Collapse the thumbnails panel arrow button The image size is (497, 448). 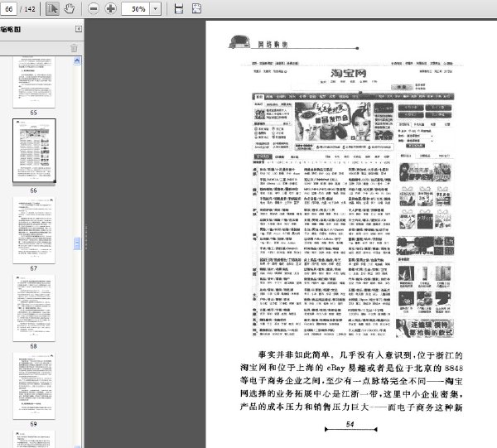click(79, 29)
